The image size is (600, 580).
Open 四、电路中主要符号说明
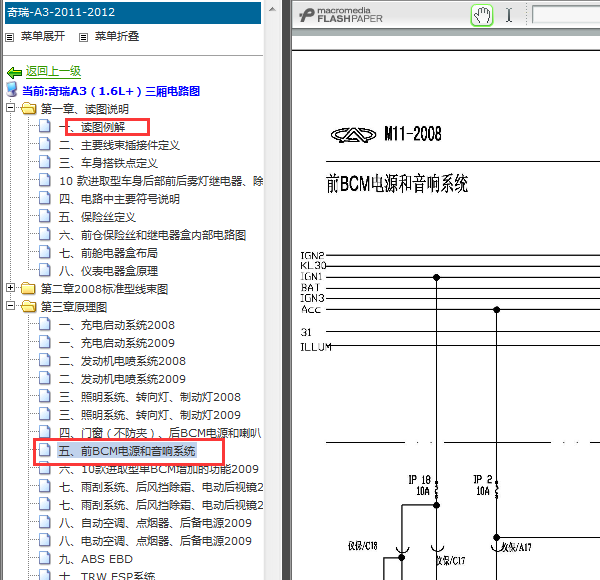[119, 199]
